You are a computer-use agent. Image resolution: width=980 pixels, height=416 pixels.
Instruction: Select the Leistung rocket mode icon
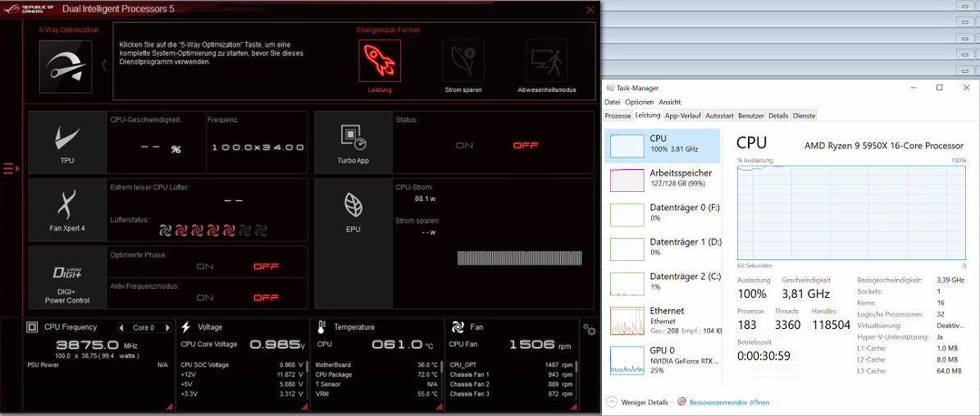pos(380,61)
